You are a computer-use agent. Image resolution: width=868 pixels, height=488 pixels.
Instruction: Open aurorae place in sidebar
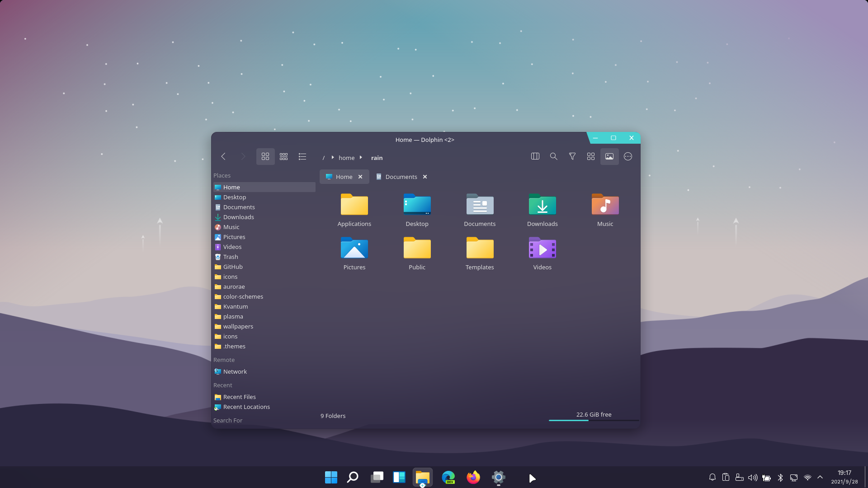pos(264,286)
